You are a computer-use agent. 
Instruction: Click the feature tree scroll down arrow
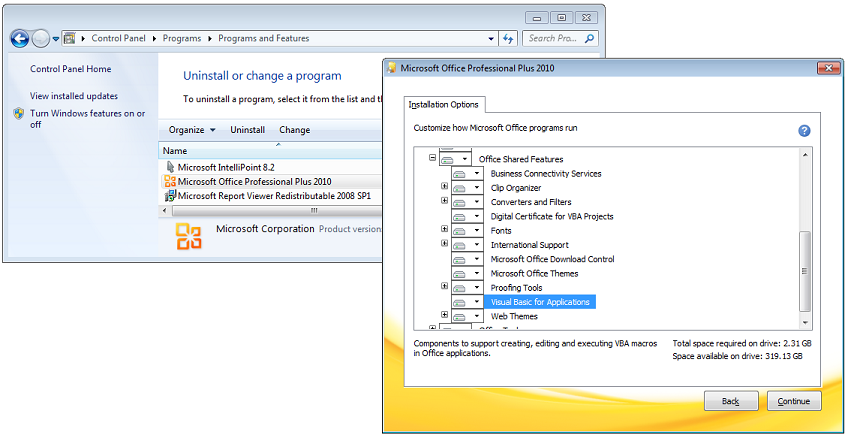[805, 323]
